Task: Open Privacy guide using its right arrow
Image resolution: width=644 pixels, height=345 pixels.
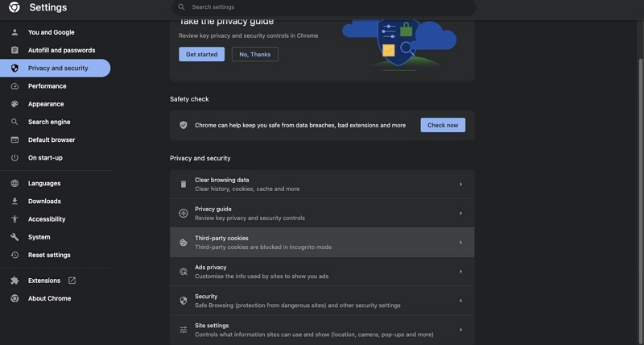Action: coord(460,214)
